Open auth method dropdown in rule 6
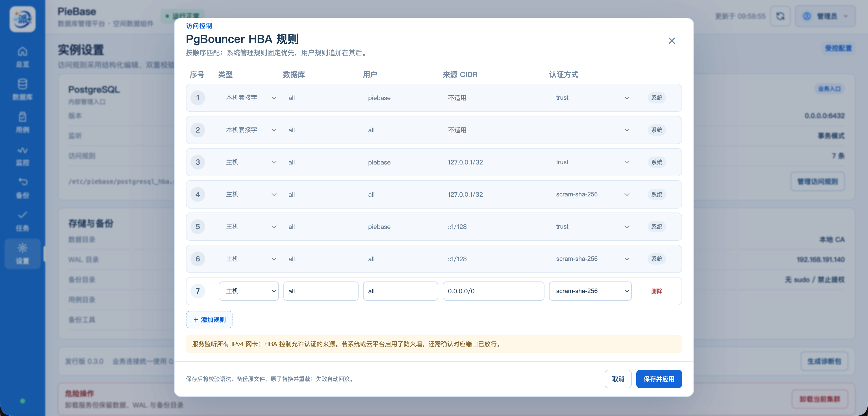The width and height of the screenshot is (868, 416). pos(590,259)
